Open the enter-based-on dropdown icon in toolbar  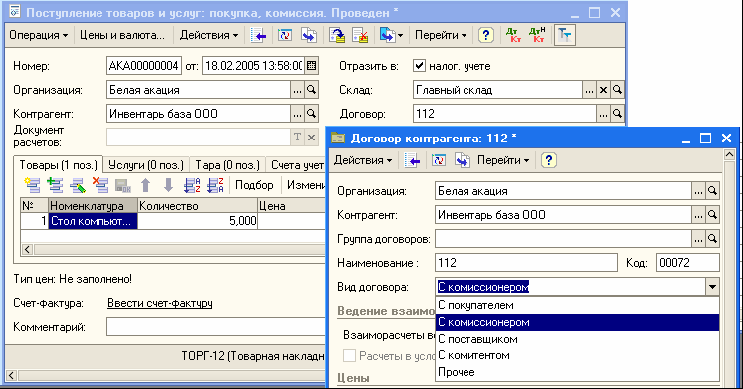[x=391, y=35]
